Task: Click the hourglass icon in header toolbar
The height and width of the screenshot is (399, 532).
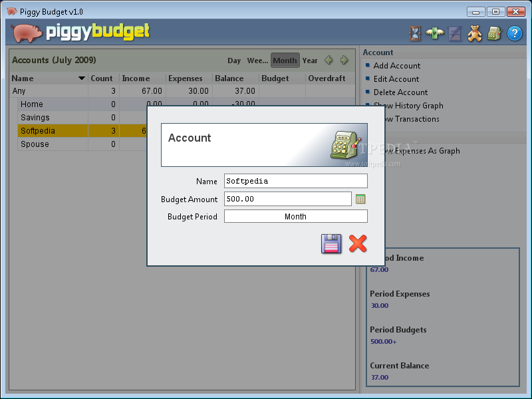Action: [414, 34]
